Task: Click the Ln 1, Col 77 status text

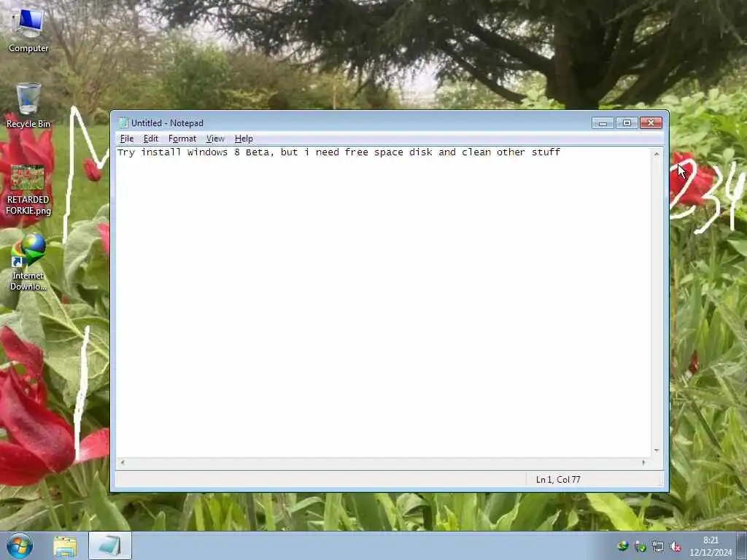Action: [558, 480]
